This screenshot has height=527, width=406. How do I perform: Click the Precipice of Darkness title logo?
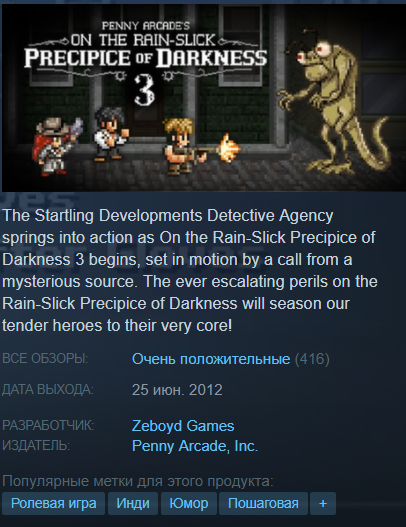coord(145,58)
